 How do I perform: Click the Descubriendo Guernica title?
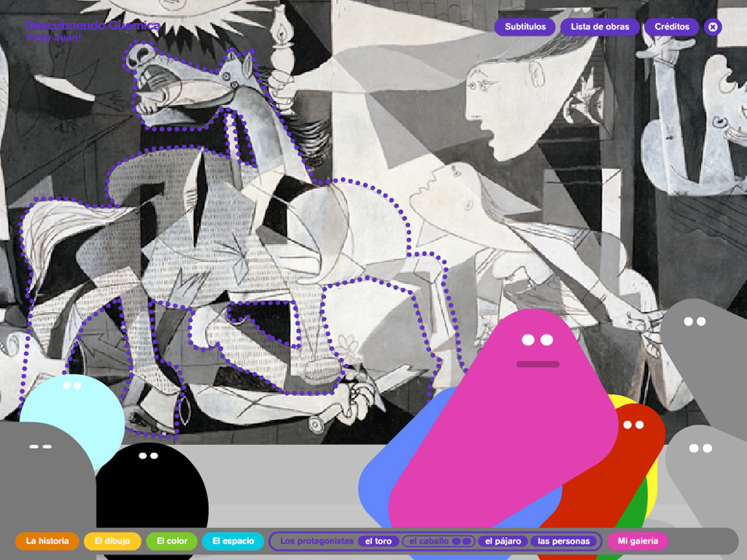coord(93,26)
